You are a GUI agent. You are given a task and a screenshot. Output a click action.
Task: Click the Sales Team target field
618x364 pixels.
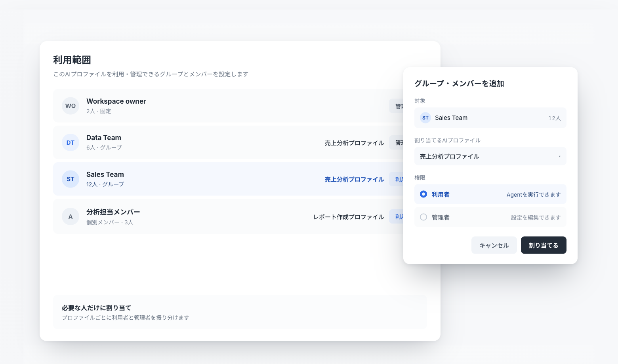(490, 118)
